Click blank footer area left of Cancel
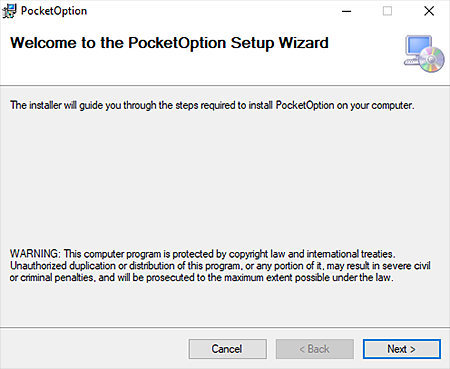The image size is (450, 369). click(x=93, y=349)
